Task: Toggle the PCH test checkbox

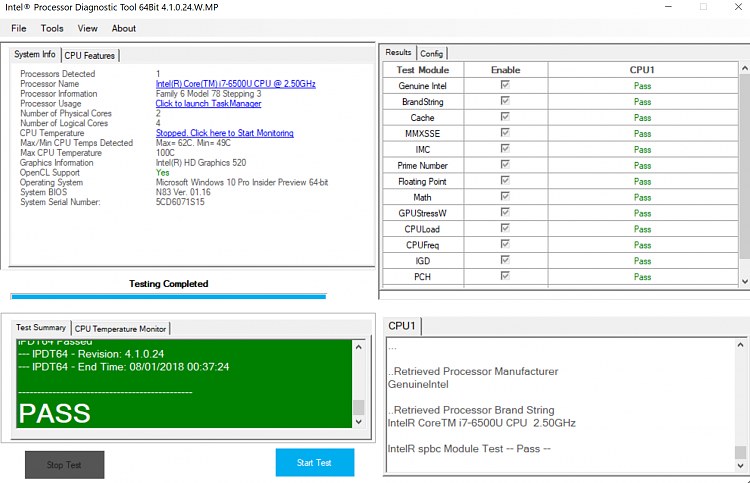Action: (505, 275)
